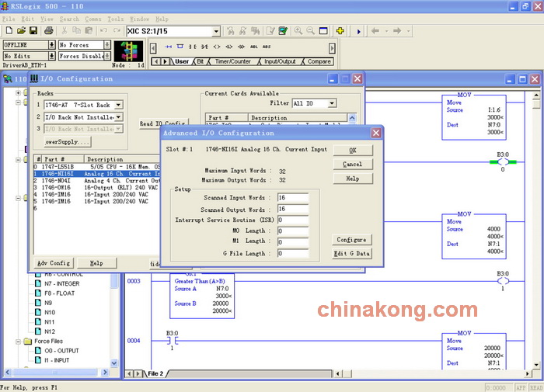The height and width of the screenshot is (392, 544).
Task: Open the Search menu
Action: pyautogui.click(x=69, y=19)
